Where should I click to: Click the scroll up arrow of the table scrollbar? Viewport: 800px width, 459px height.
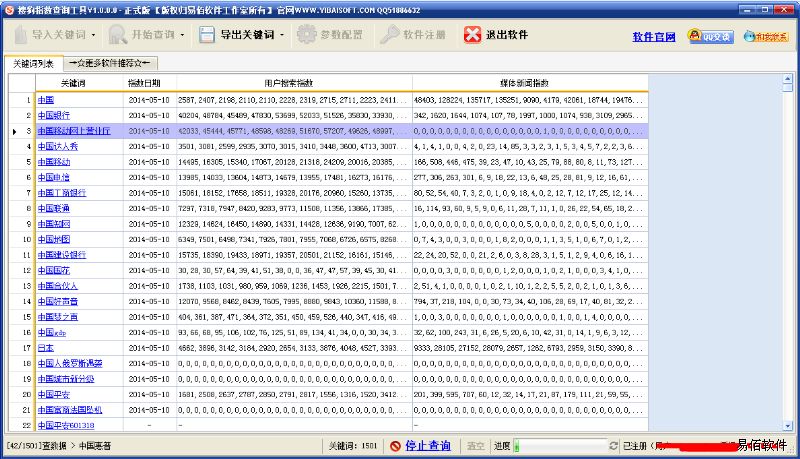tap(788, 79)
